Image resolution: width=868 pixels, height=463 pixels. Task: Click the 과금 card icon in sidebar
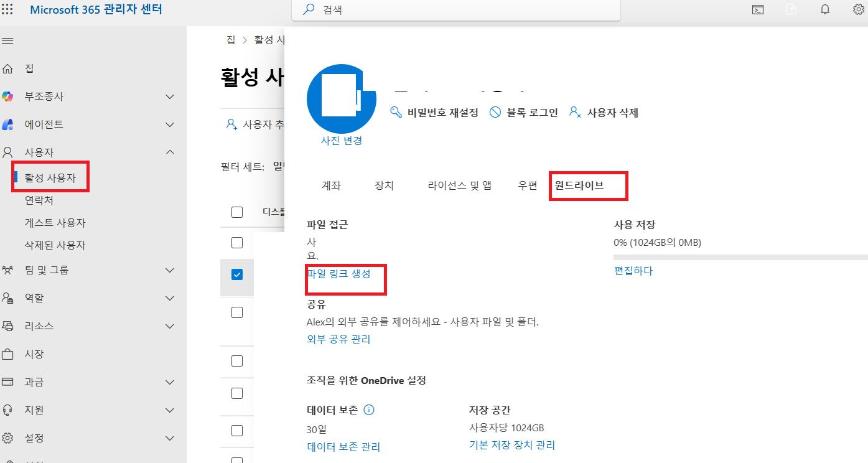point(8,382)
